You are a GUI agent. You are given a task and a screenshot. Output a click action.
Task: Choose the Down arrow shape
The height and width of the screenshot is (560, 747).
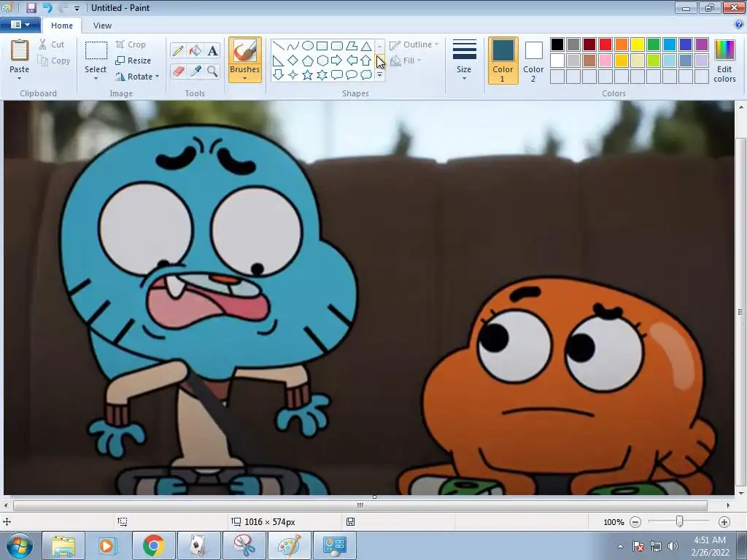(278, 75)
